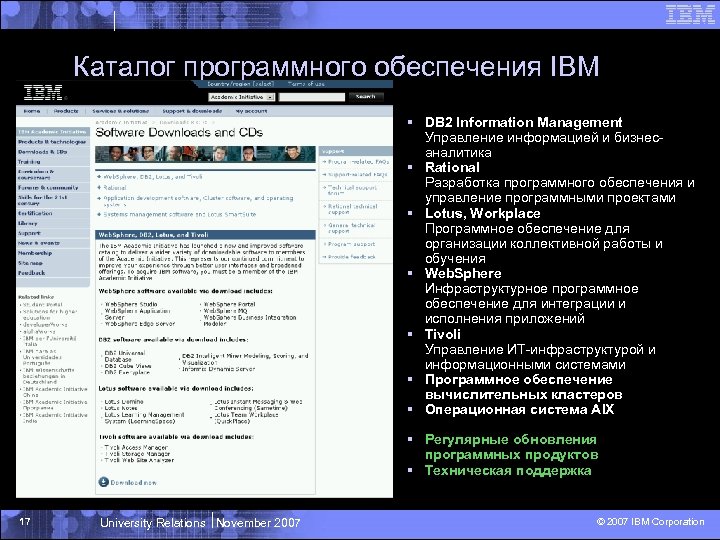Open the Rational technical support link
This screenshot has width=720, height=540.
tap(352, 209)
